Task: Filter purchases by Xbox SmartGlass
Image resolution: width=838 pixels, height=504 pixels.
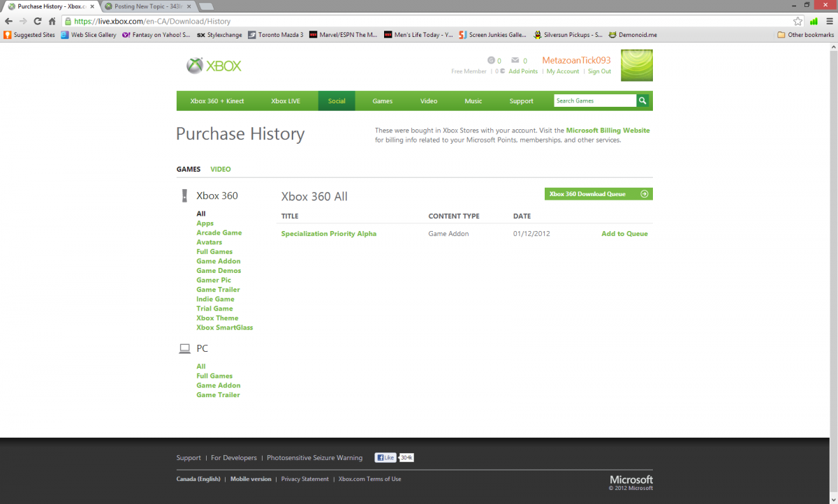Action: pyautogui.click(x=225, y=327)
